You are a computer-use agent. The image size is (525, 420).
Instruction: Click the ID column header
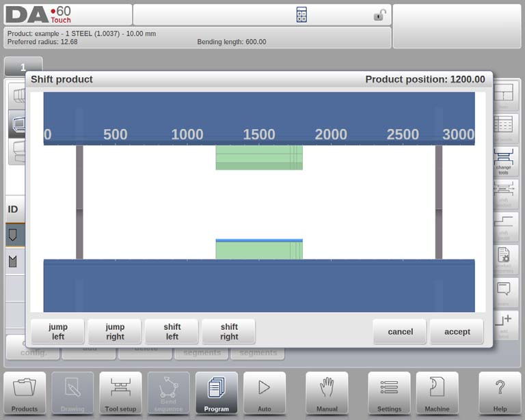(13, 210)
